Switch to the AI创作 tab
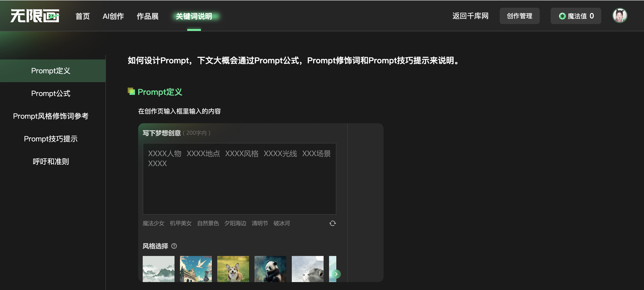Image resolution: width=644 pixels, height=290 pixels. pyautogui.click(x=113, y=16)
